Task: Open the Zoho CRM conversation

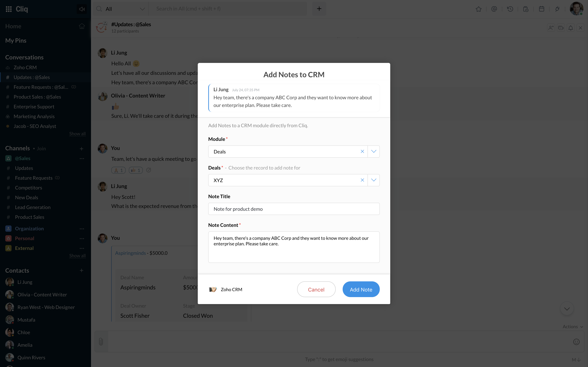Action: (x=25, y=67)
